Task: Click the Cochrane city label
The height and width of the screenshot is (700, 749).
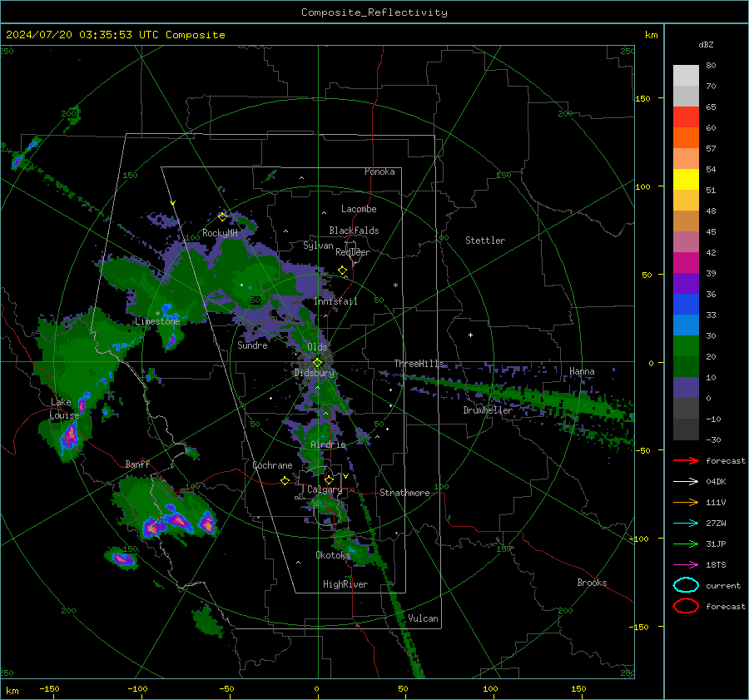Action: pos(272,465)
